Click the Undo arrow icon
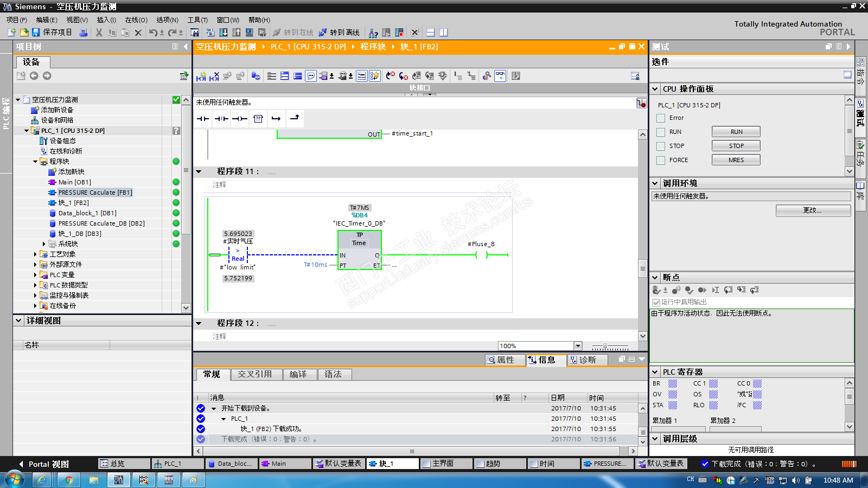The width and height of the screenshot is (868, 488). pyautogui.click(x=153, y=33)
